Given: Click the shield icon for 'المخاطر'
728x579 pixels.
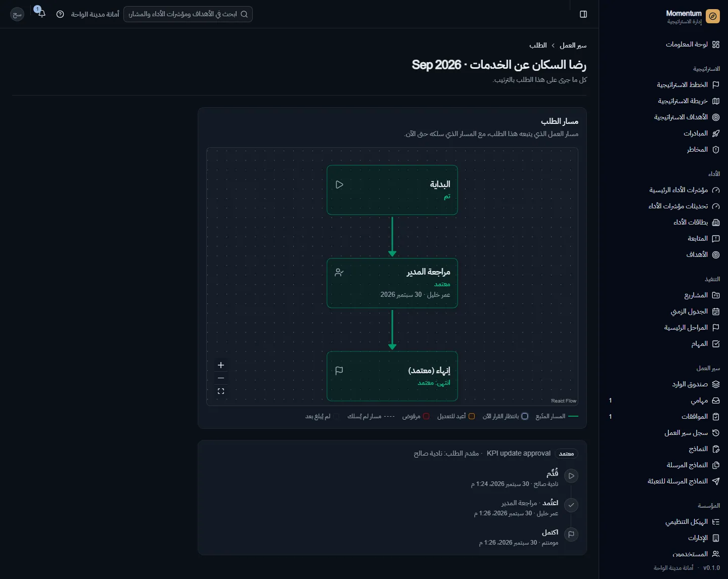Looking at the screenshot, I should pyautogui.click(x=716, y=150).
